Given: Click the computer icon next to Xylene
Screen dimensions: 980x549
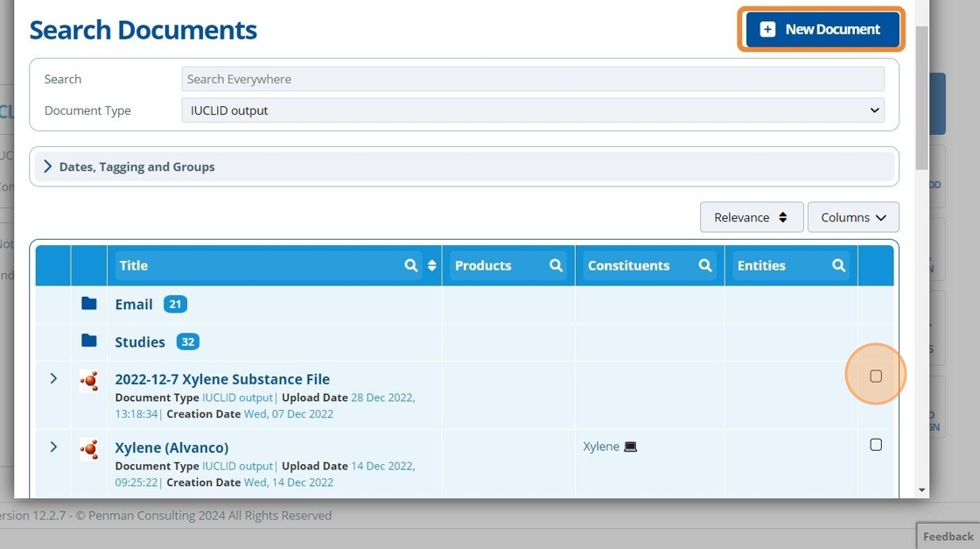Looking at the screenshot, I should (631, 447).
